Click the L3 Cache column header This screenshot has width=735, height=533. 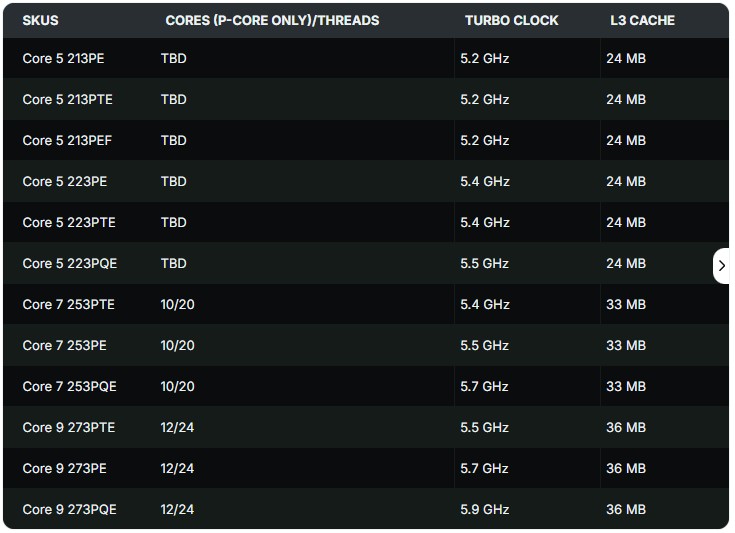(x=642, y=20)
